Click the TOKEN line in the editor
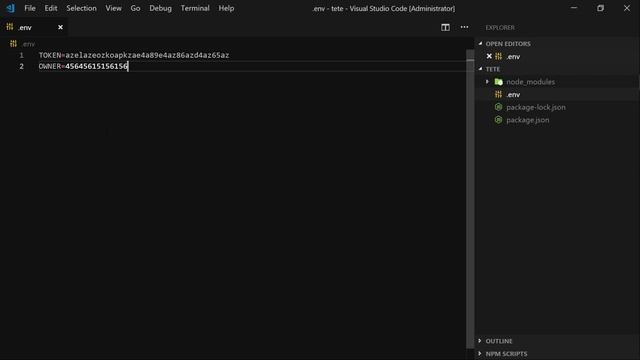The width and height of the screenshot is (640, 360). coord(134,55)
